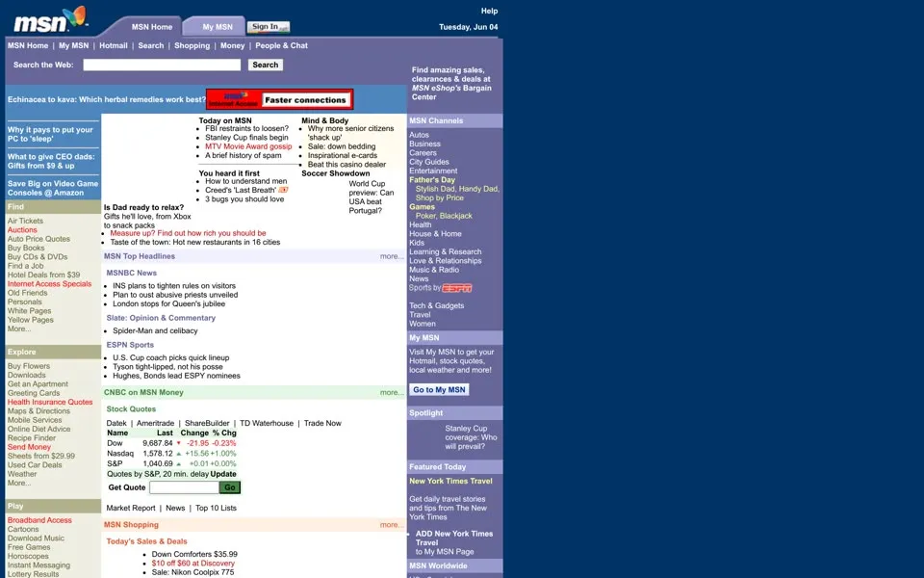Click more... beside MSN Top Headlines

tap(392, 256)
